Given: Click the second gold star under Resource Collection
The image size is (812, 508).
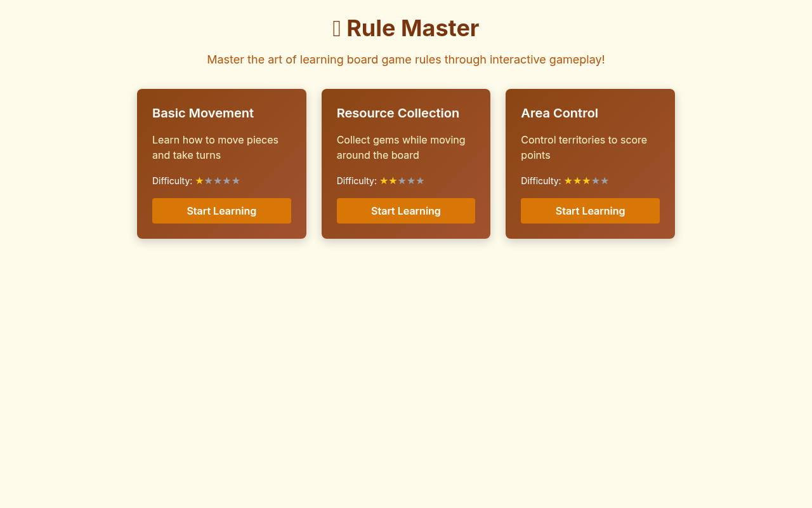Looking at the screenshot, I should click(x=392, y=180).
